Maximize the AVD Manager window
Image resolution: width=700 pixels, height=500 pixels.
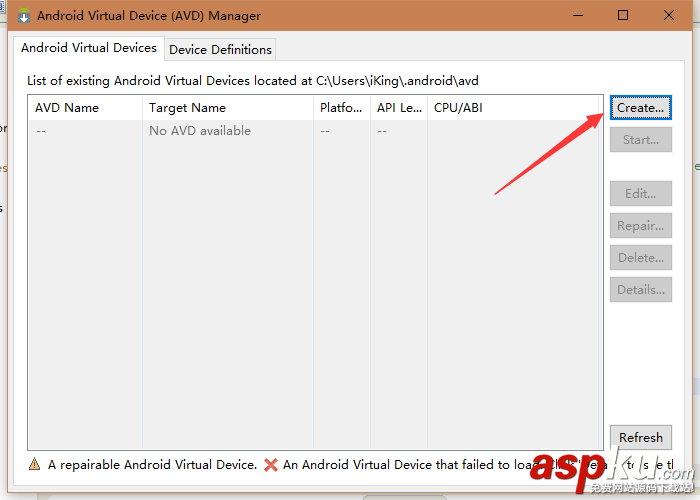click(x=623, y=15)
